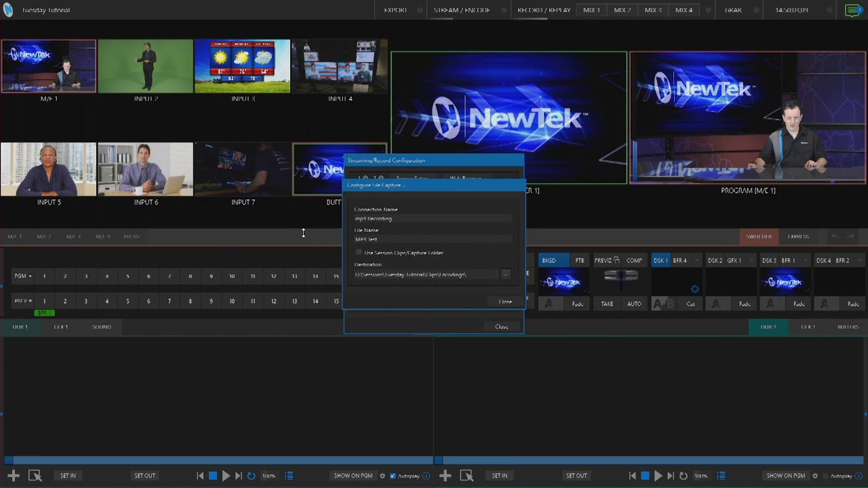Click the DDR 2 scrub bar
This screenshot has width=868, height=488.
(x=650, y=460)
